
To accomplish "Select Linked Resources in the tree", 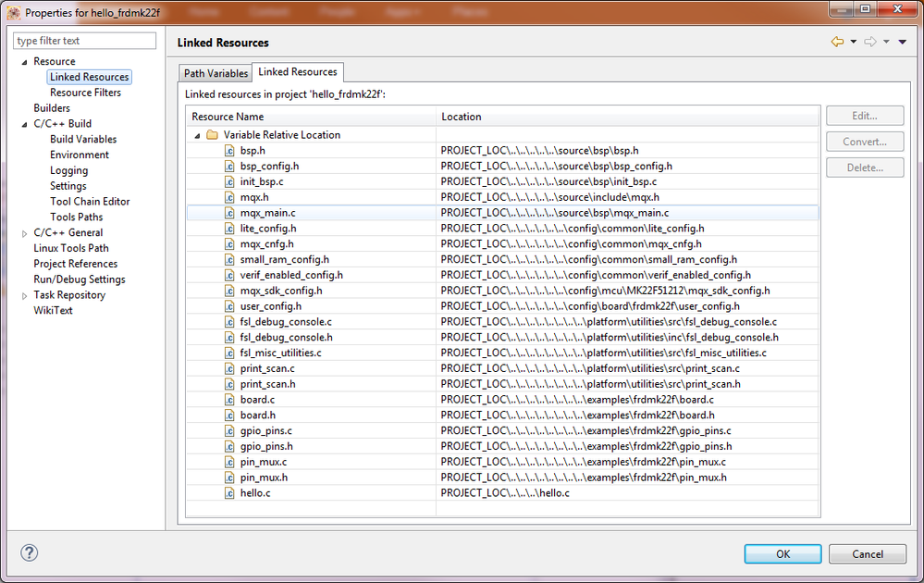I will pyautogui.click(x=89, y=77).
